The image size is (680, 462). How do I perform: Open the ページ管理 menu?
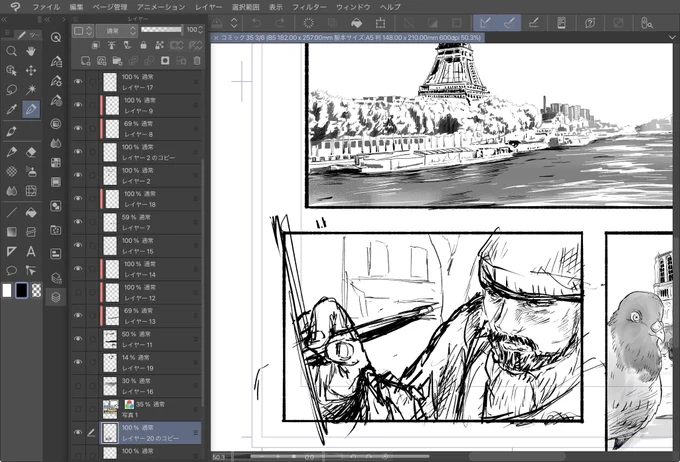pos(110,7)
